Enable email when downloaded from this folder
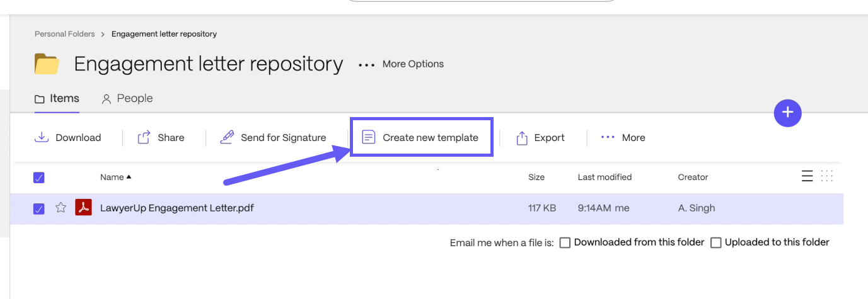This screenshot has height=299, width=868. click(565, 242)
